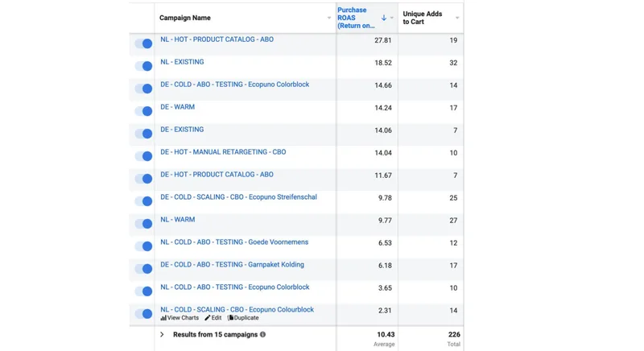Toggle DE - COLD - SCALING Streifenschal campaign switch

tap(143, 201)
